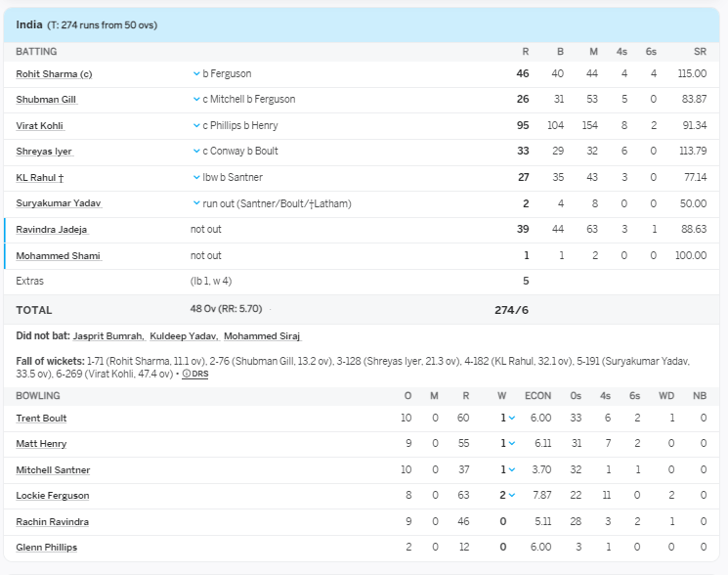728x575 pixels.
Task: Open KL Rahul's lbw dismissal chevron
Action: [x=196, y=177]
